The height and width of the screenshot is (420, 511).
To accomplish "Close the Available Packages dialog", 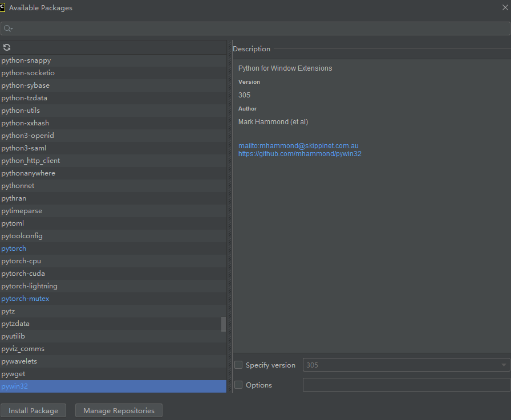I will (x=505, y=7).
